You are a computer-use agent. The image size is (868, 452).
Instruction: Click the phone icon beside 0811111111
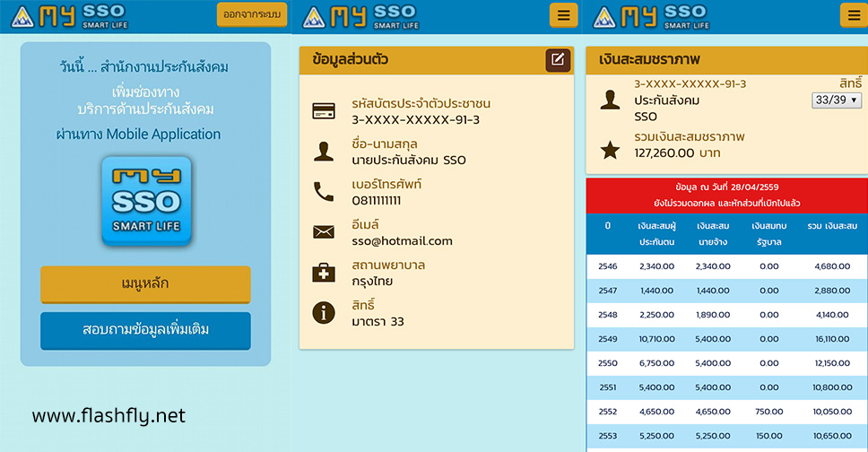tap(323, 192)
